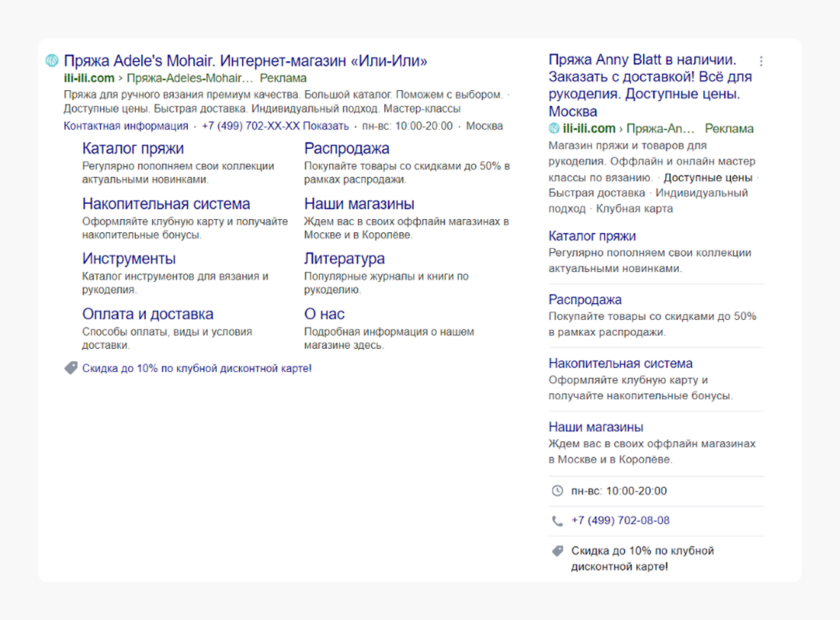Open 'Наши магазины' in the right ad

(596, 427)
